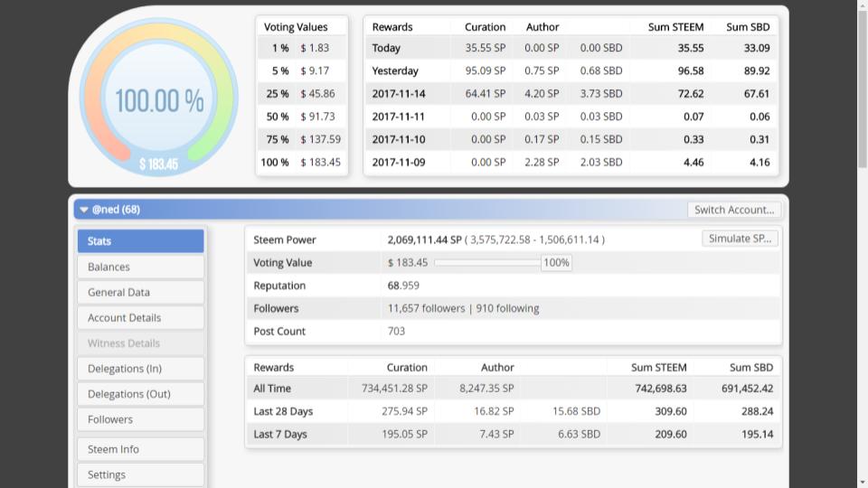
Task: Click the 100% voting weight handle
Action: click(556, 263)
